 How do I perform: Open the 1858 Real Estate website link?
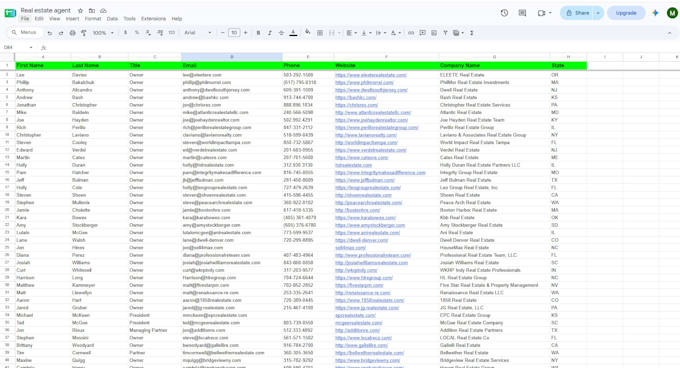click(x=369, y=300)
